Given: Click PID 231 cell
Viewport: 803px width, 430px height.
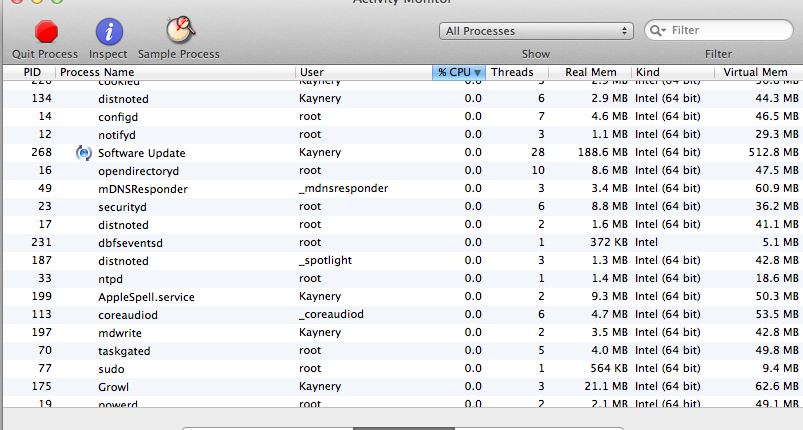Looking at the screenshot, I should [41, 242].
